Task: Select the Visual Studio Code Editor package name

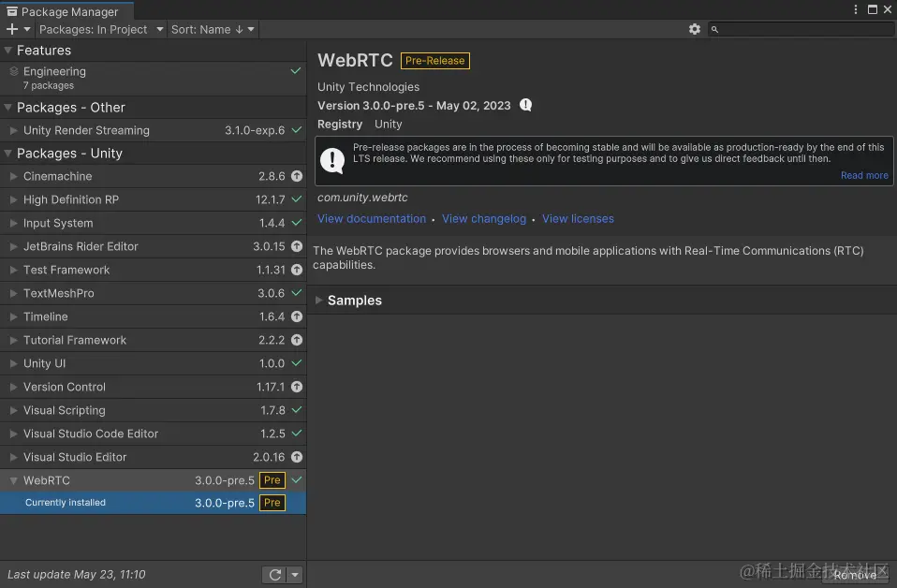Action: tap(91, 434)
